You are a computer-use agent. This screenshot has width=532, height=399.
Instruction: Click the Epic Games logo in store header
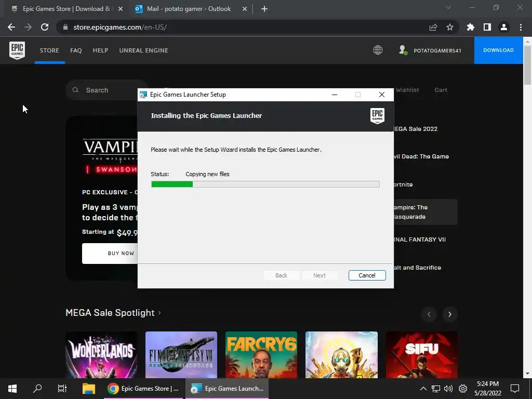(17, 50)
